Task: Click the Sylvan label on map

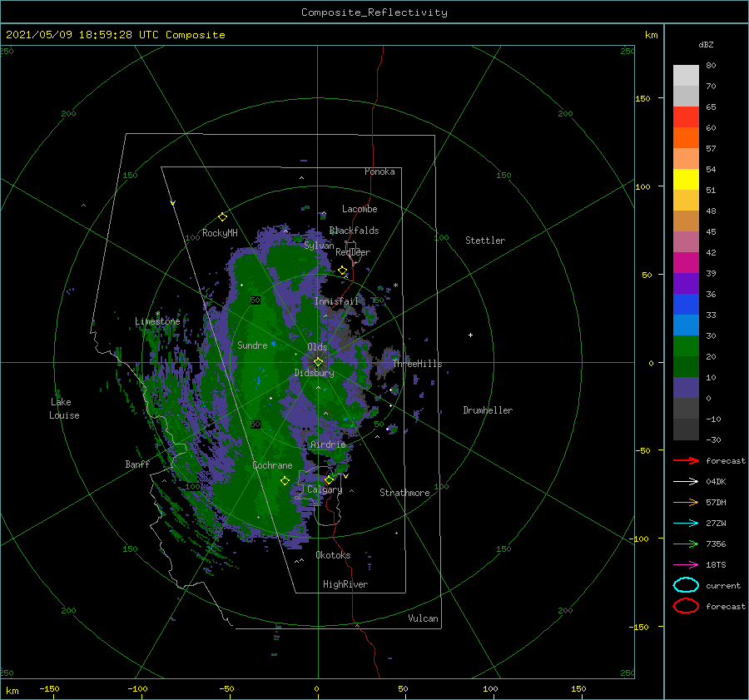Action: click(x=319, y=246)
